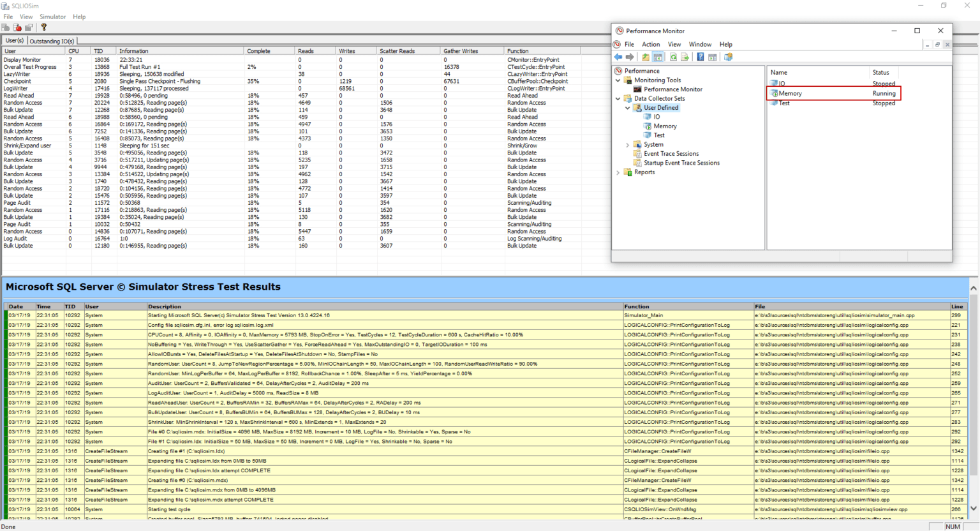Expand the System node

click(x=627, y=144)
